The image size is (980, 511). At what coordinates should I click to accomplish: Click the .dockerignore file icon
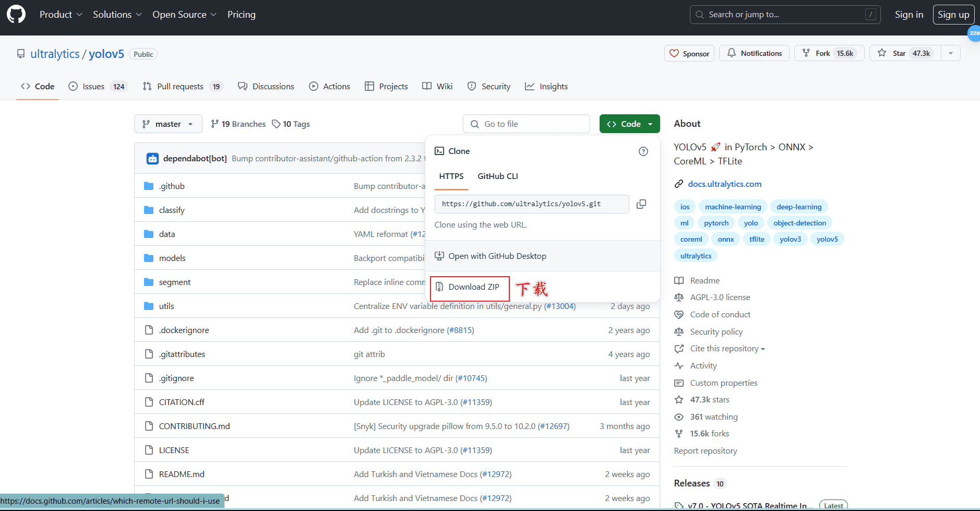pyautogui.click(x=149, y=330)
